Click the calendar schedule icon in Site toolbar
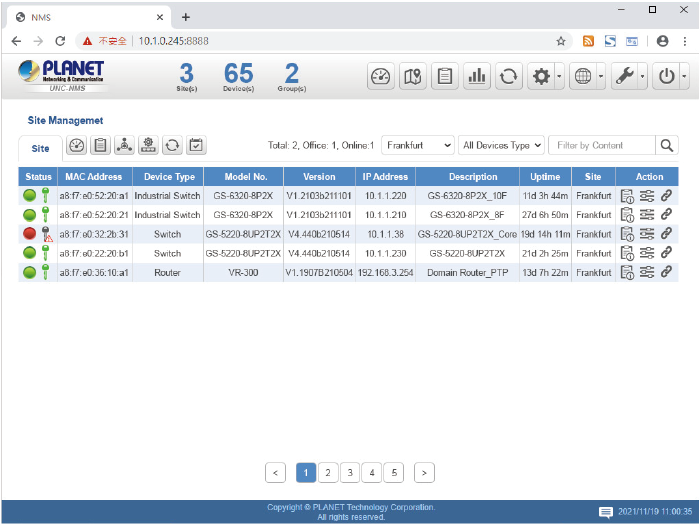 pos(196,146)
